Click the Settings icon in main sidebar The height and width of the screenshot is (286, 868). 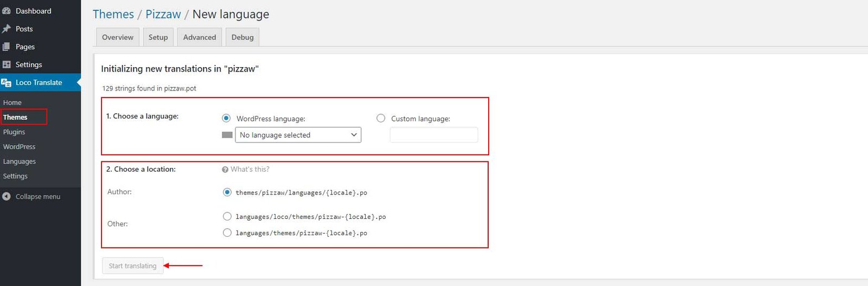tap(7, 64)
